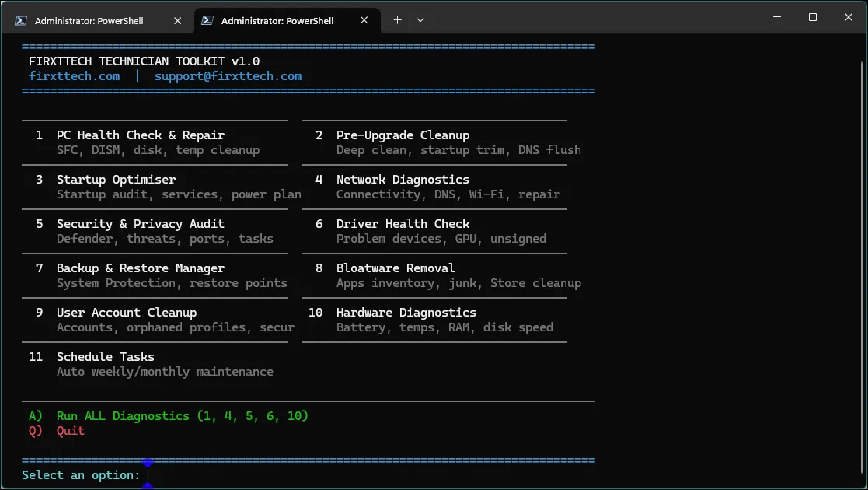
Task: Open Hardware Diagnostics
Action: pos(406,312)
